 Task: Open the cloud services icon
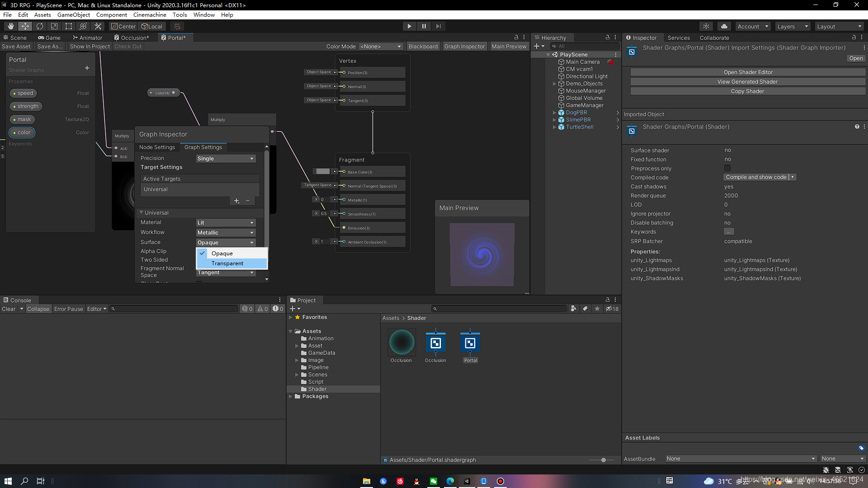[724, 26]
